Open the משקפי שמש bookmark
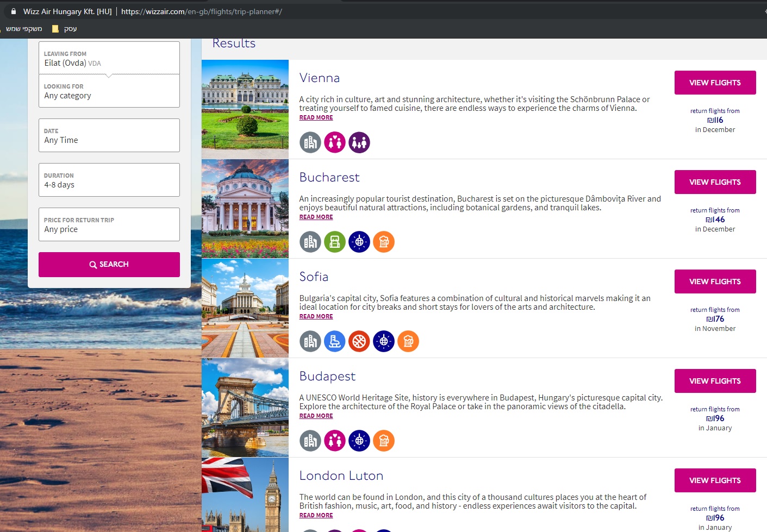The width and height of the screenshot is (767, 532). coord(24,29)
